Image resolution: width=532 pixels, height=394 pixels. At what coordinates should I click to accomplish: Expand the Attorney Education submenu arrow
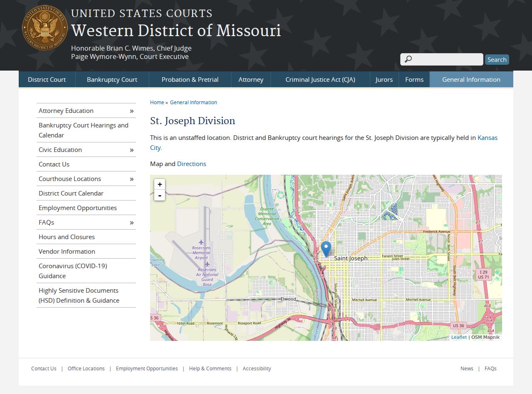pyautogui.click(x=132, y=111)
